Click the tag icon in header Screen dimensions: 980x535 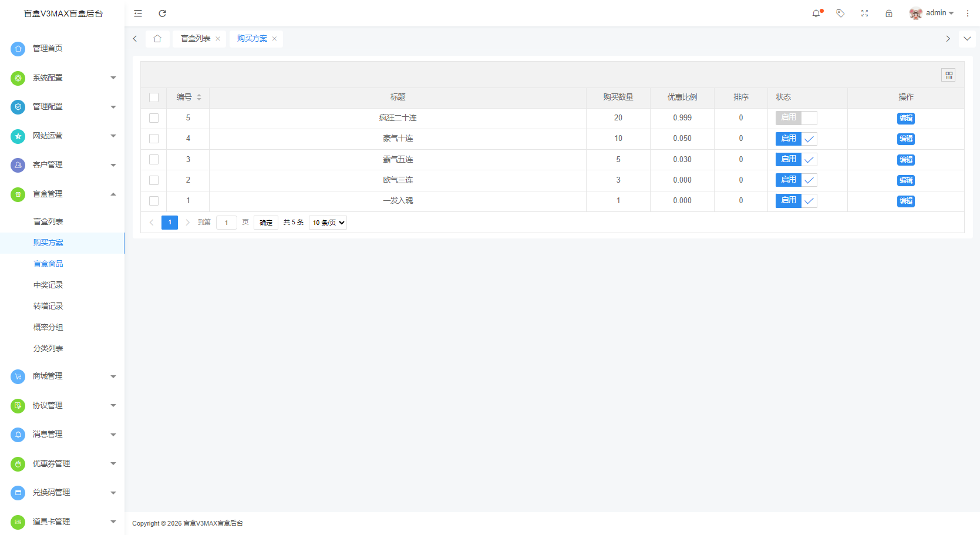pyautogui.click(x=840, y=14)
